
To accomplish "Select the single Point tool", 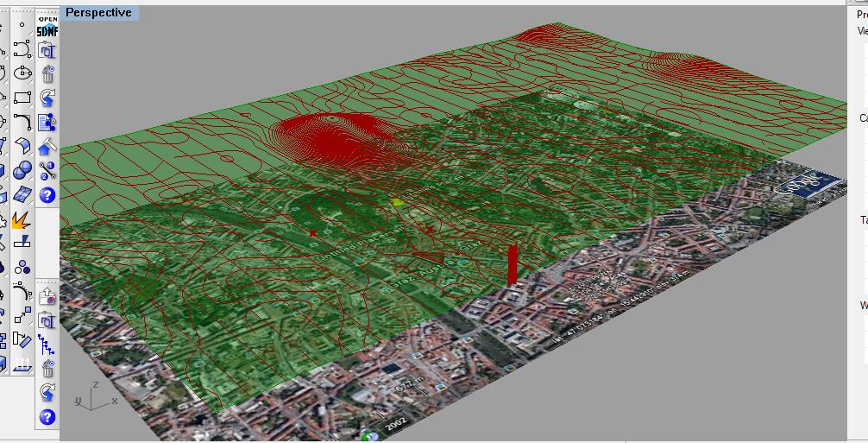I will (22, 26).
